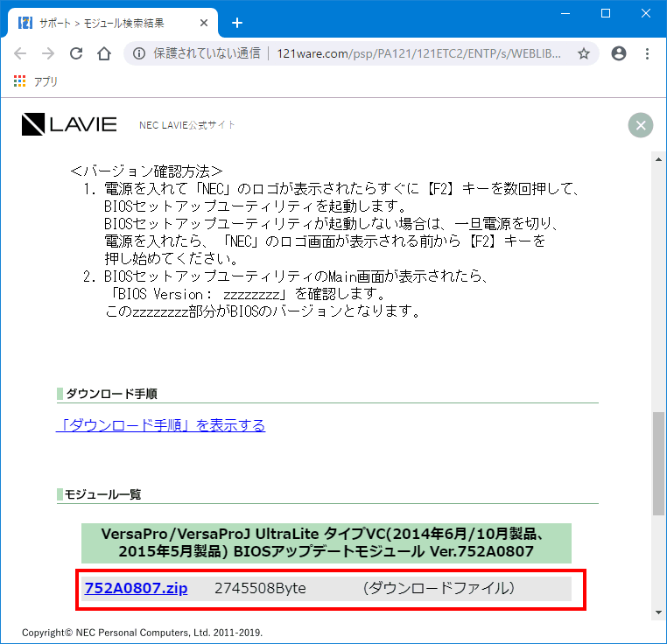
Task: Click the browser forward arrow
Action: [48, 53]
